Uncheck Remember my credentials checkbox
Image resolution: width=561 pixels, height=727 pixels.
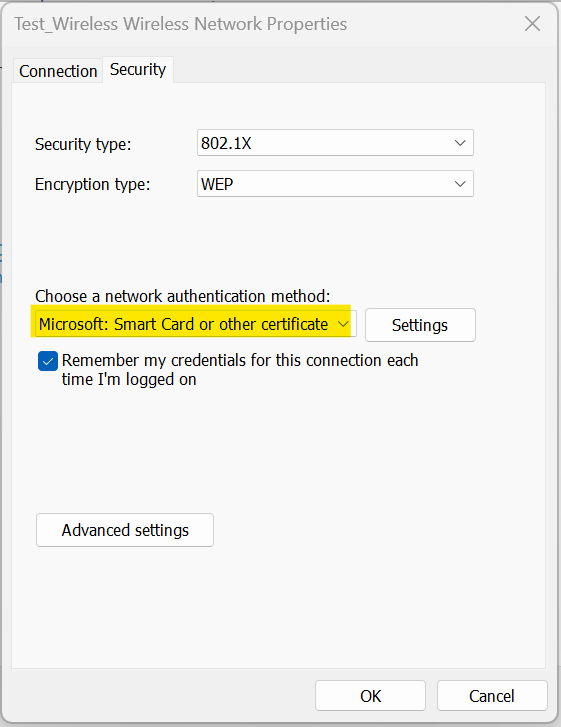pyautogui.click(x=48, y=361)
